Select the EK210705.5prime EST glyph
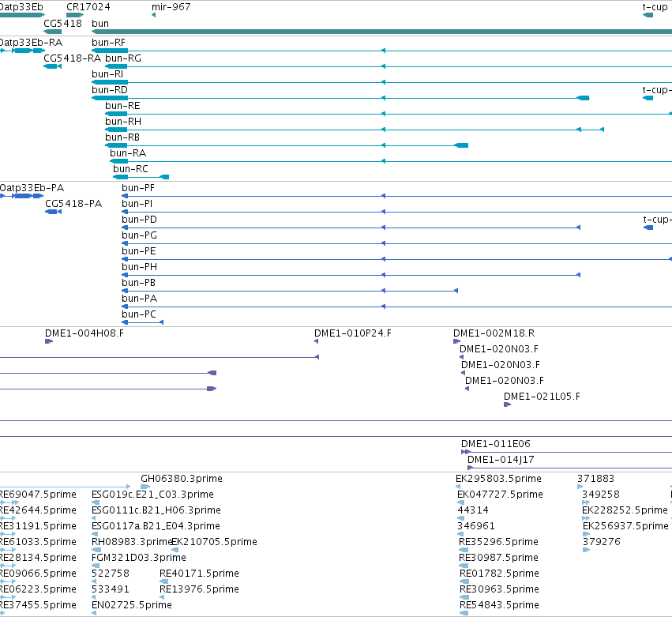The image size is (672, 617). tap(175, 550)
